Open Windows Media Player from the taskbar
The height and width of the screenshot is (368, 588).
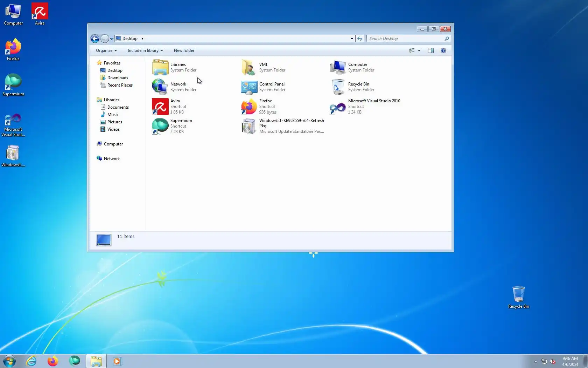pos(117,361)
